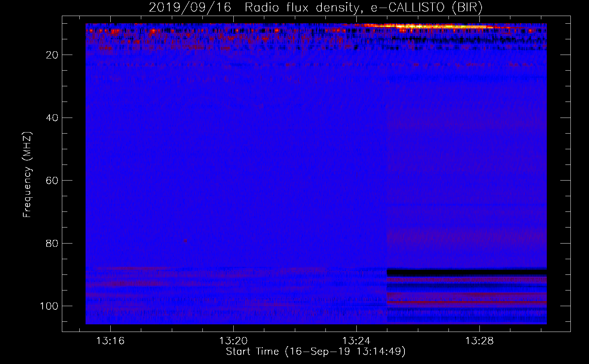Click the 100 MHz frequency label
Viewport: 589px width, 364px height.
pos(49,306)
